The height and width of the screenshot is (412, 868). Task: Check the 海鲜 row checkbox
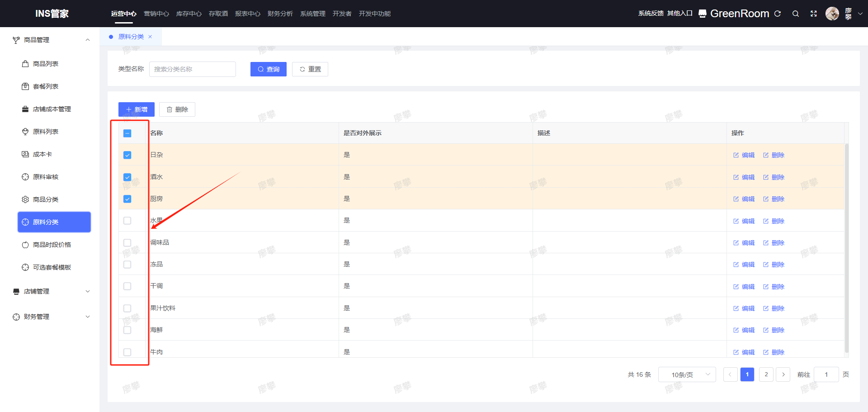tap(127, 330)
